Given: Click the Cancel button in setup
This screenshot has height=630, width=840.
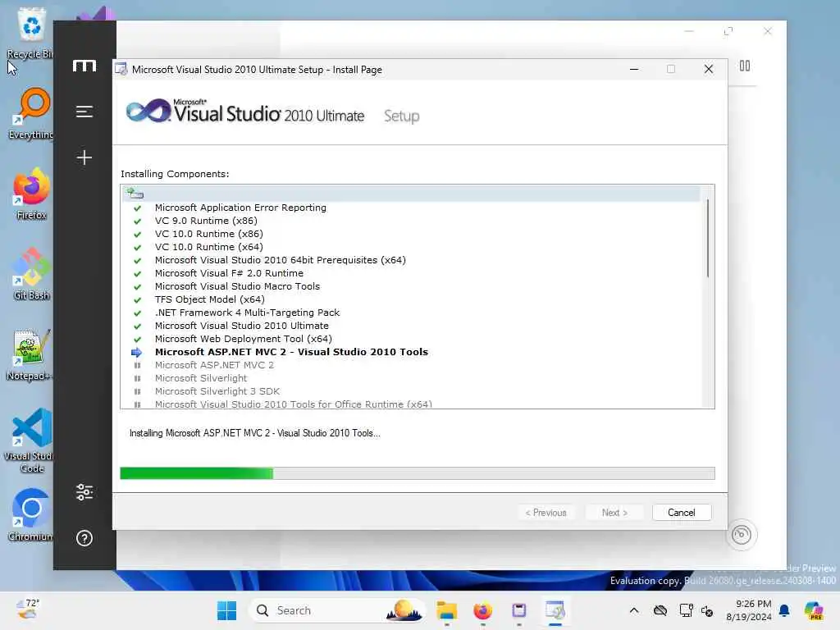Looking at the screenshot, I should pos(682,513).
